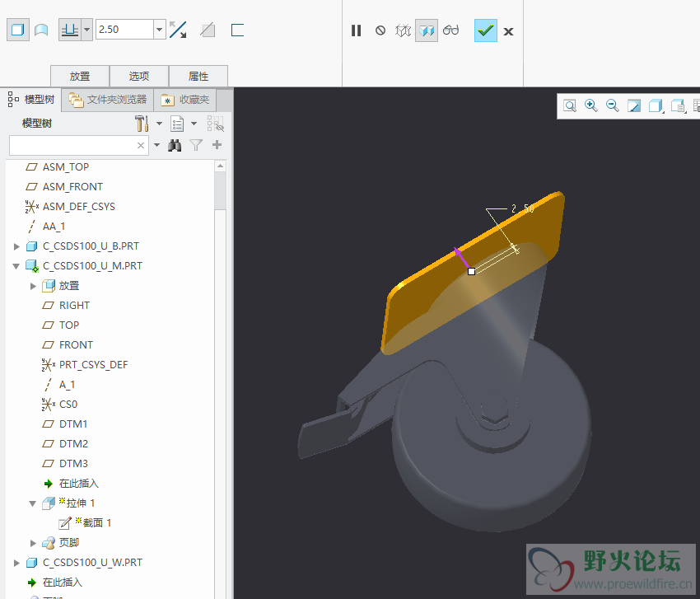
Task: Select the attached preview icon
Action: (427, 30)
